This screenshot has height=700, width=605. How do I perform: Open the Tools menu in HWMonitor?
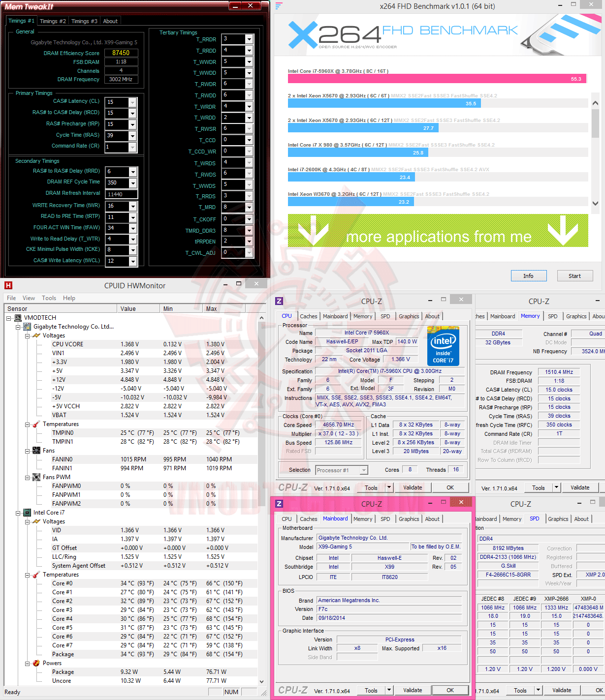(x=49, y=298)
